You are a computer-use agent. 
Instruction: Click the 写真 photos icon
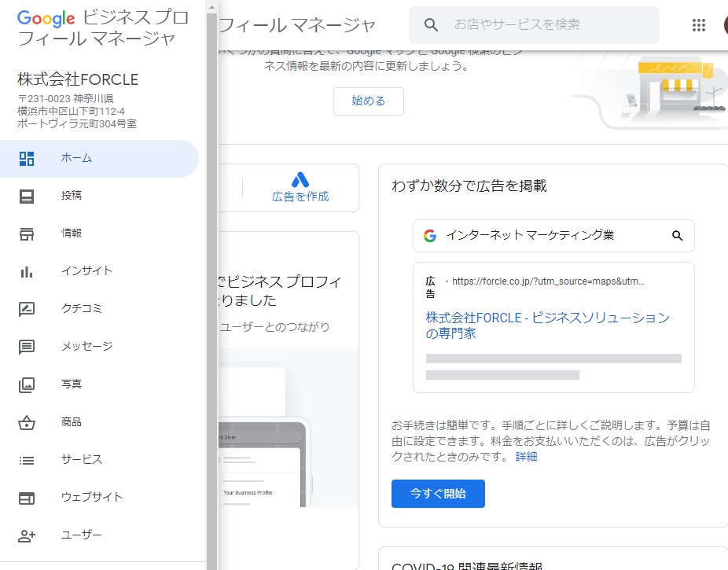click(x=27, y=384)
